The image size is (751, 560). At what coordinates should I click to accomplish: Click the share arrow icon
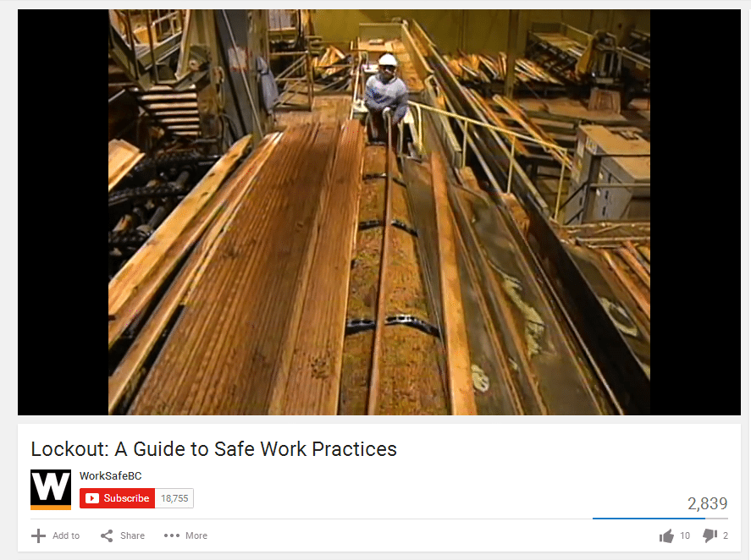tap(107, 535)
